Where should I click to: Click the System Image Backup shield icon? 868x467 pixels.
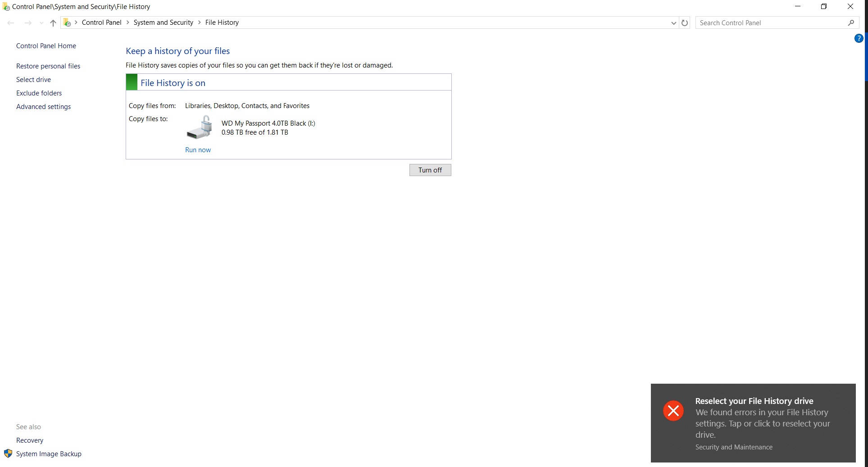click(x=8, y=453)
